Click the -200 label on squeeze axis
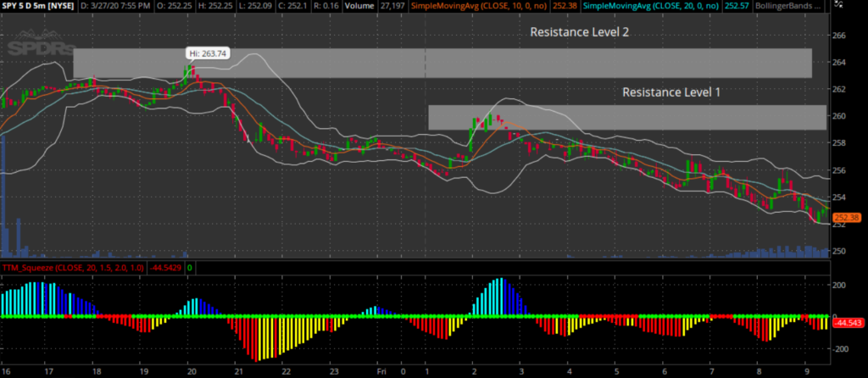This screenshot has width=868, height=378. coord(840,349)
